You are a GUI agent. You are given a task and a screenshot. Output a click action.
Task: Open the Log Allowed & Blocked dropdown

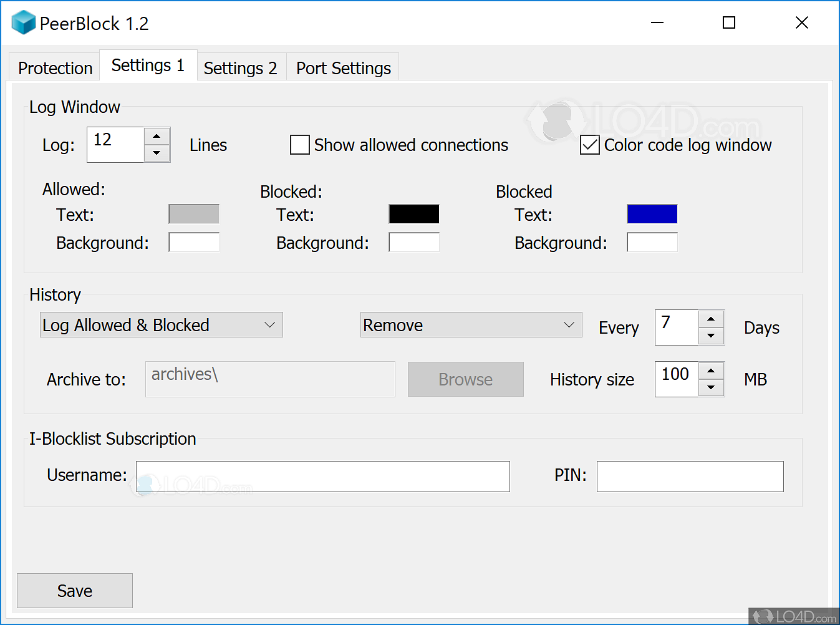point(269,324)
